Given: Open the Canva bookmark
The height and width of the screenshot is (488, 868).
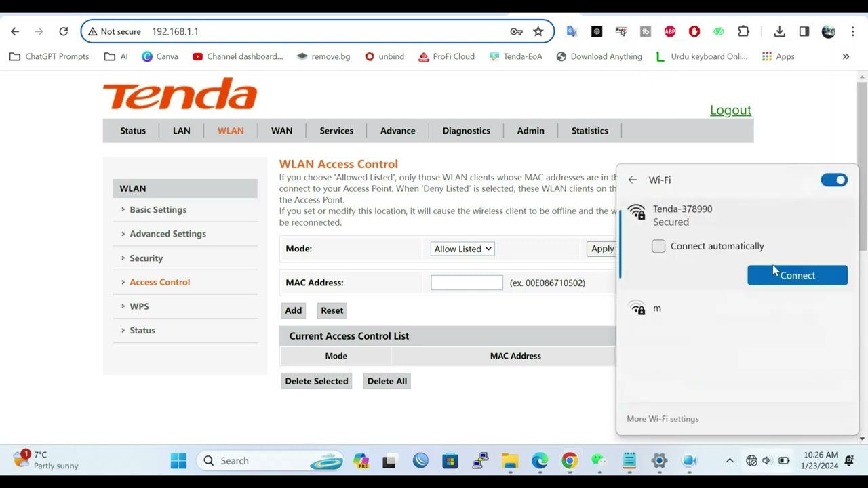Looking at the screenshot, I should pyautogui.click(x=160, y=56).
